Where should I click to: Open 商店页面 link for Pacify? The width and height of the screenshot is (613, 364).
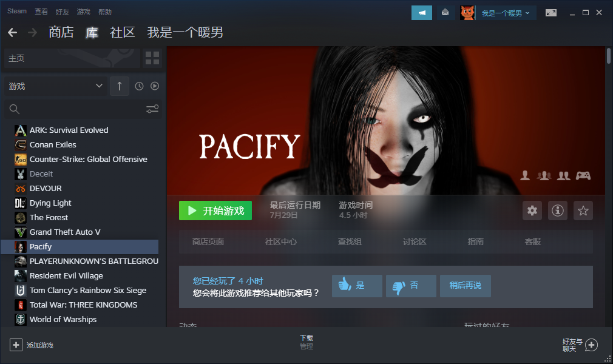point(208,241)
